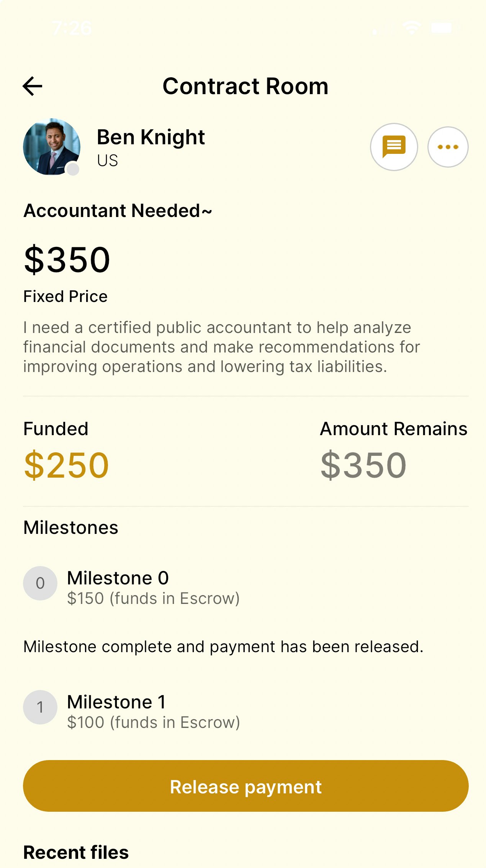Open the Accountant Needed~ job title
Viewport: 486px width, 868px height.
[x=118, y=211]
